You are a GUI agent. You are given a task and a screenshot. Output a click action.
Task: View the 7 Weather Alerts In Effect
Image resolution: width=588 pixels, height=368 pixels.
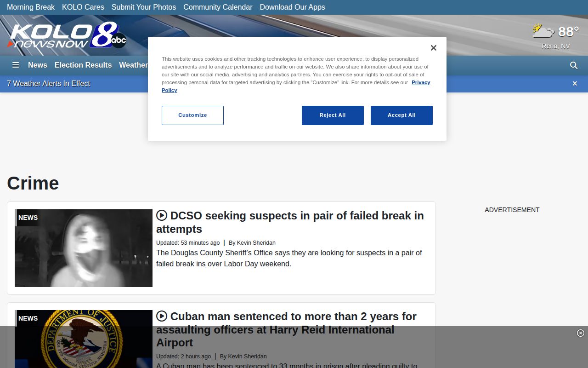pos(49,83)
